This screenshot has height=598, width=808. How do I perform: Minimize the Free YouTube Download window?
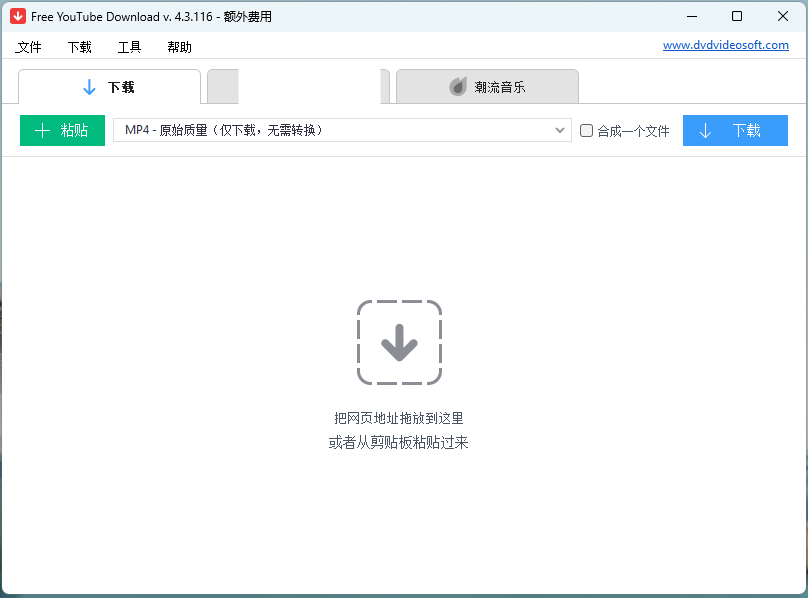pyautogui.click(x=691, y=16)
